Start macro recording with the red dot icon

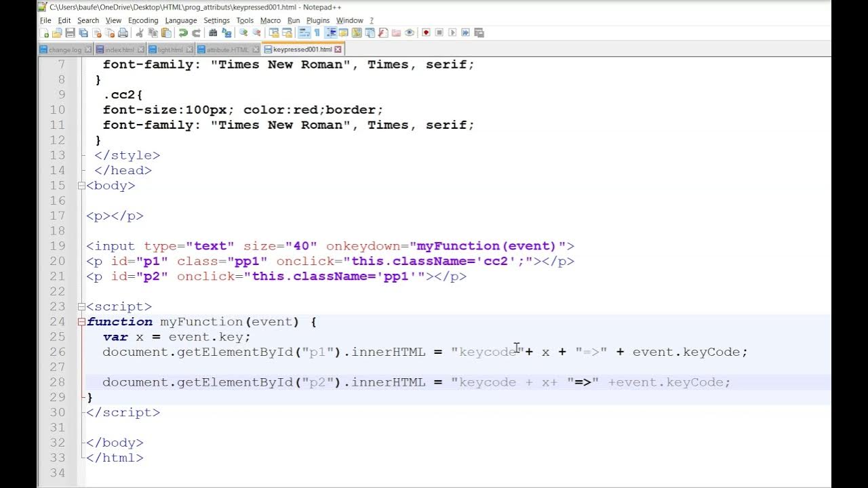(426, 33)
